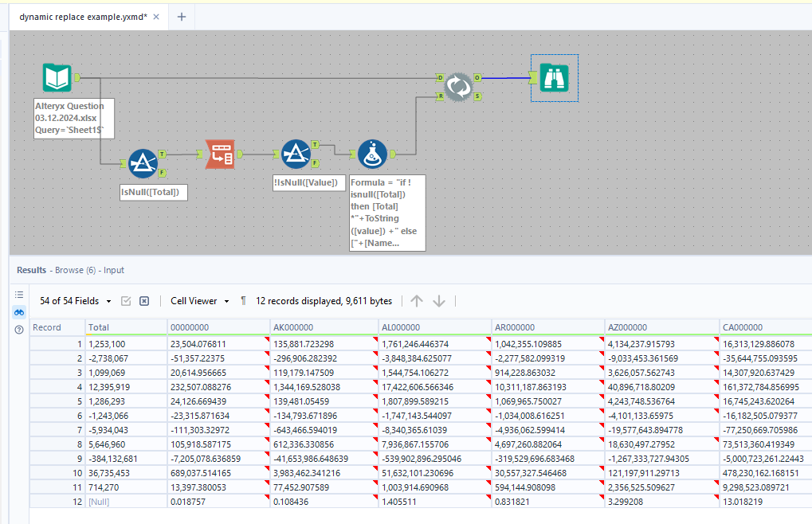
Task: Click the next record down arrow
Action: [x=438, y=301]
